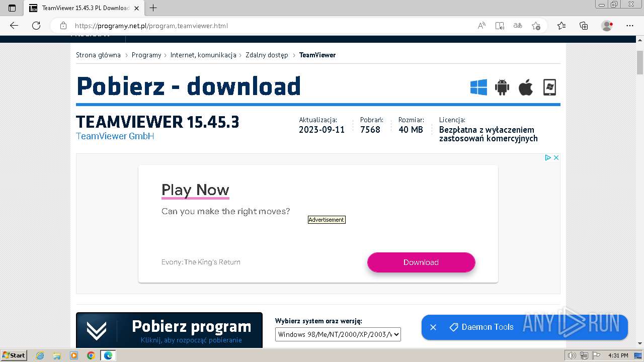Open Programy breadcrumb link
The height and width of the screenshot is (362, 644).
point(146,55)
